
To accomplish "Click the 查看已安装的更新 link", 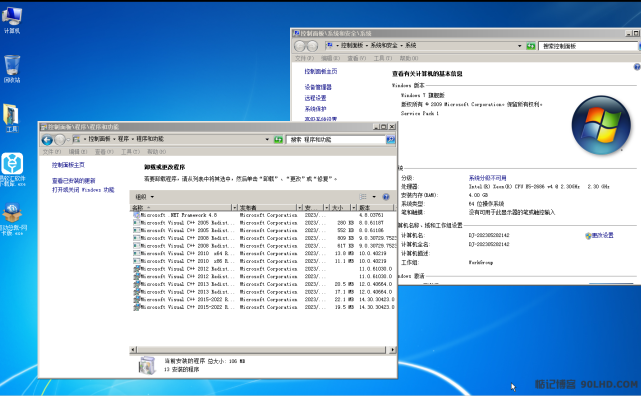I will point(74,181).
